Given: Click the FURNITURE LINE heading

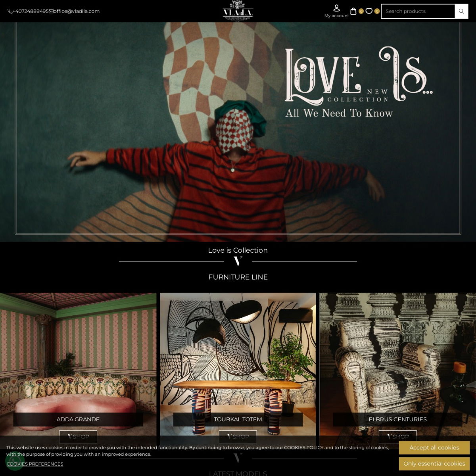Looking at the screenshot, I should (x=238, y=277).
